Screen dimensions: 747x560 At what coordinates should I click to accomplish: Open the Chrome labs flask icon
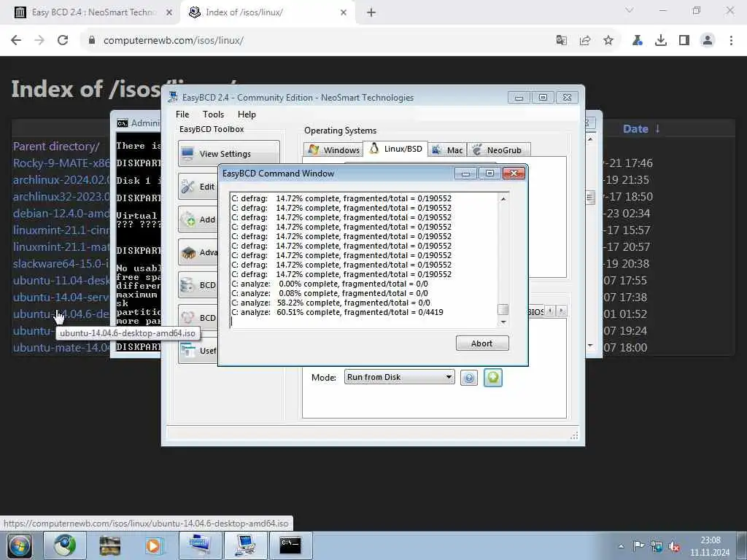click(638, 41)
